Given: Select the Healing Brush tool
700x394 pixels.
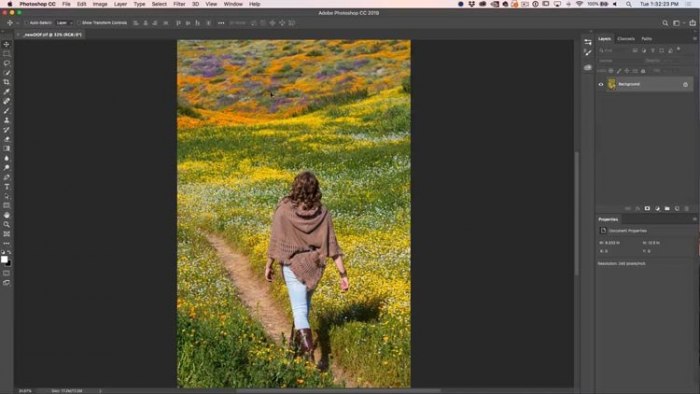Looking at the screenshot, I should point(6,101).
